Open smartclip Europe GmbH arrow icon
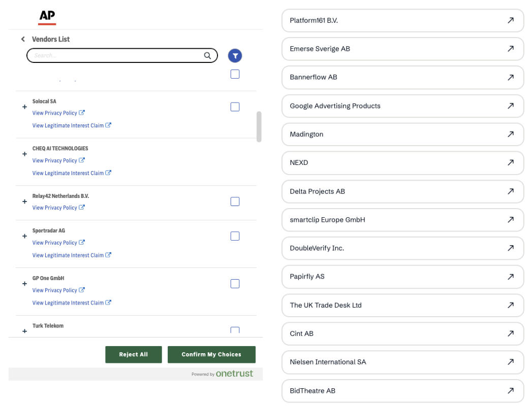 pyautogui.click(x=511, y=220)
